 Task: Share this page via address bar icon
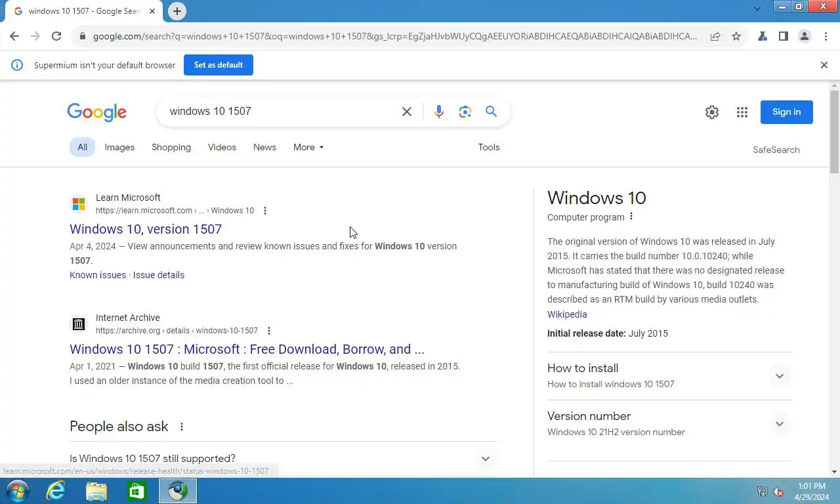pyautogui.click(x=715, y=36)
